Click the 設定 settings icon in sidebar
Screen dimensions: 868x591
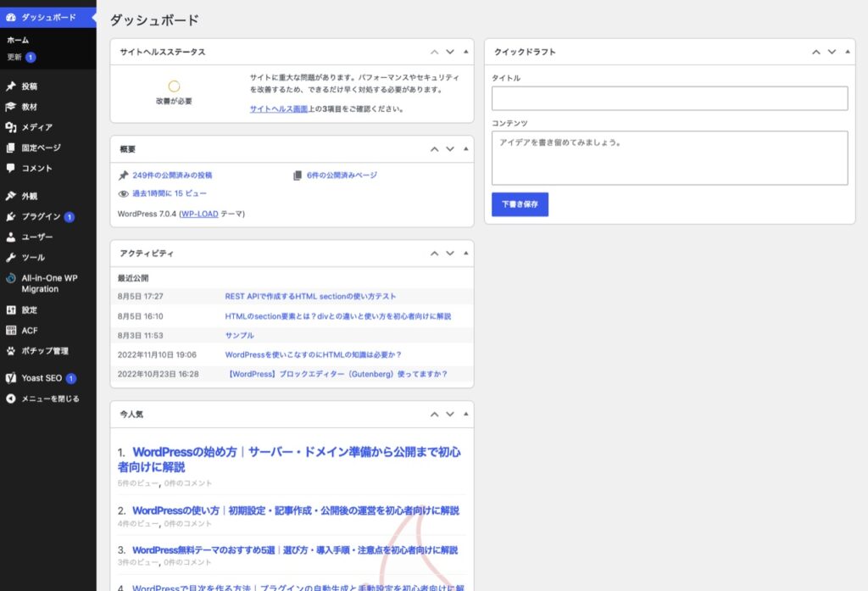click(x=10, y=309)
